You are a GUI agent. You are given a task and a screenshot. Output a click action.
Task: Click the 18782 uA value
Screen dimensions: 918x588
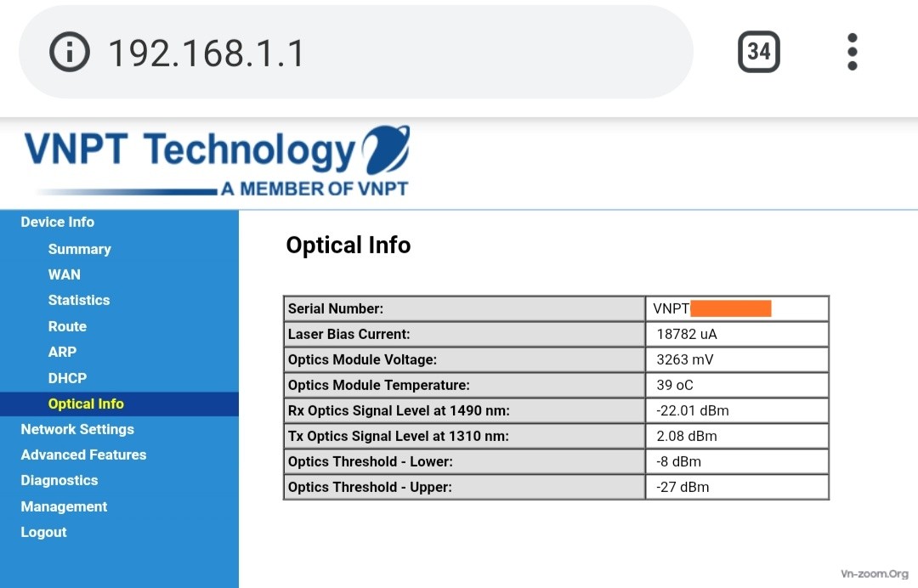click(x=737, y=334)
